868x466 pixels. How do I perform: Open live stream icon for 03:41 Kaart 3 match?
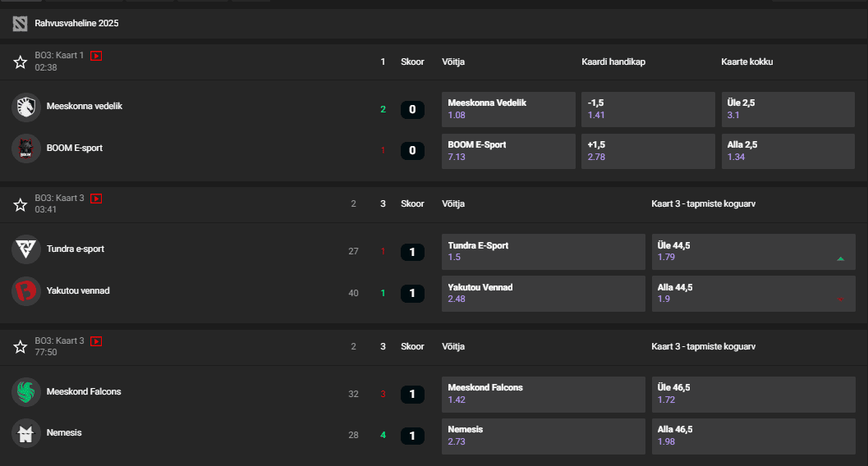click(96, 199)
